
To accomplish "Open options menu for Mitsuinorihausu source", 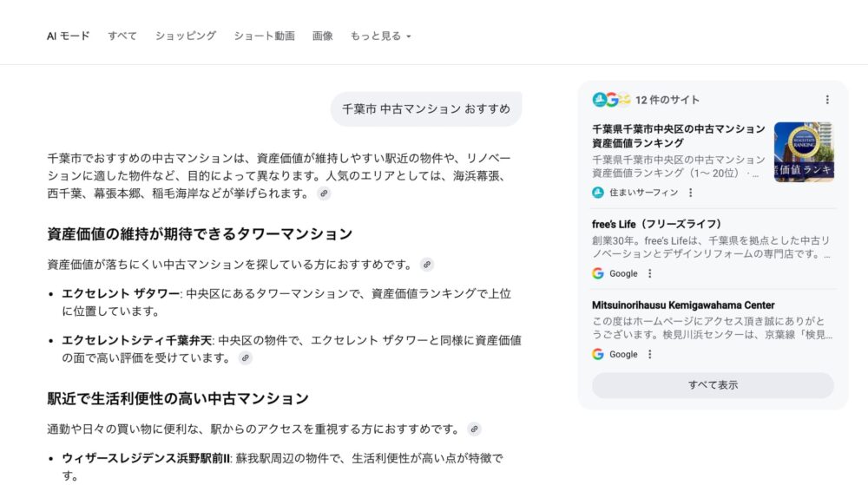I will (x=650, y=354).
